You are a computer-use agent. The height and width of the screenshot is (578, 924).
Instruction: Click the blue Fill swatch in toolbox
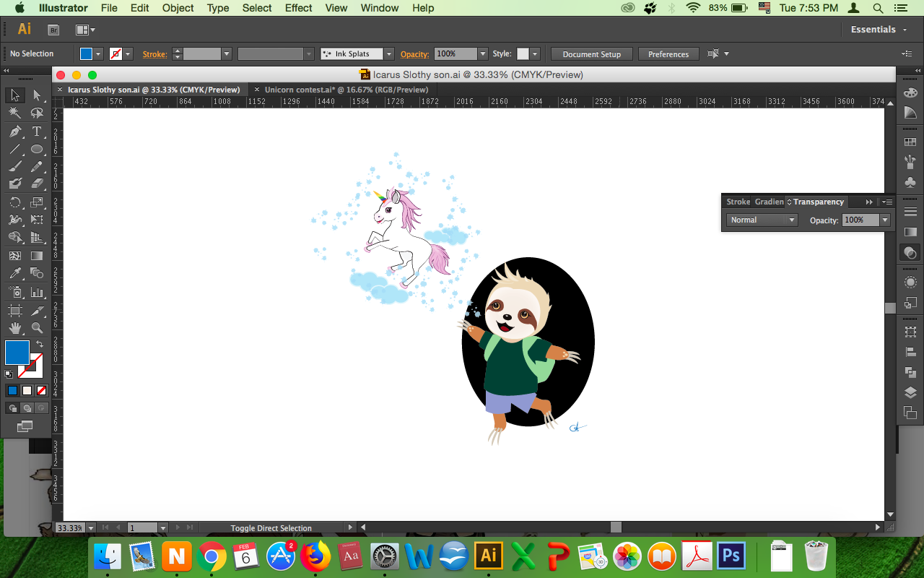(x=17, y=353)
